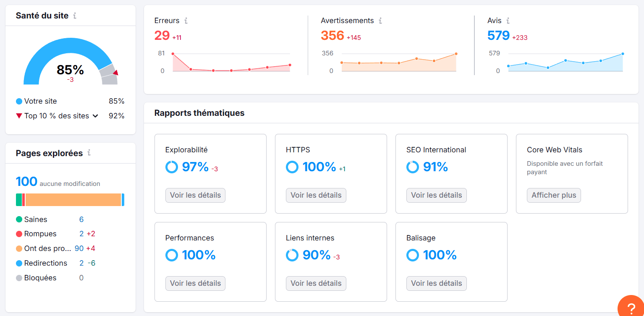The height and width of the screenshot is (316, 644).
Task: Click the Redirections pages count
Action: 81,263
